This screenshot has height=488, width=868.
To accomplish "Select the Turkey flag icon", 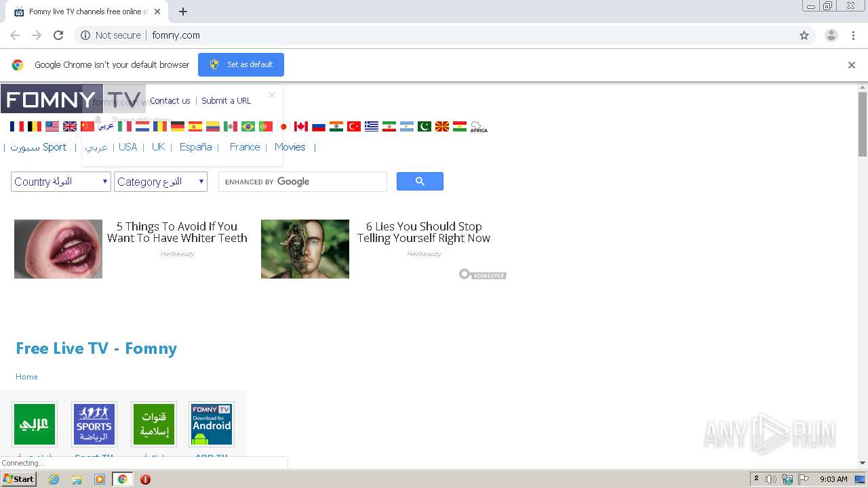I will click(354, 126).
